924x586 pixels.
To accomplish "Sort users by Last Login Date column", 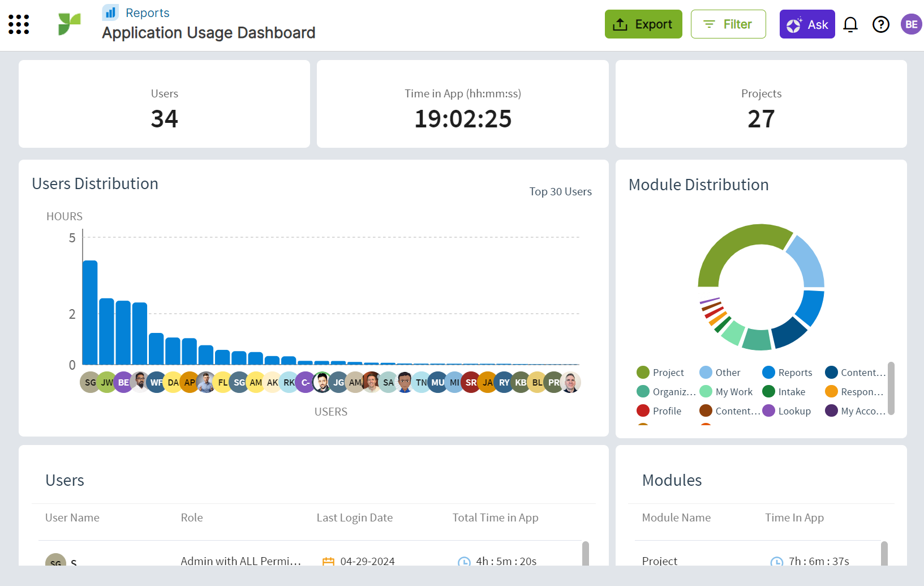I will click(x=355, y=517).
